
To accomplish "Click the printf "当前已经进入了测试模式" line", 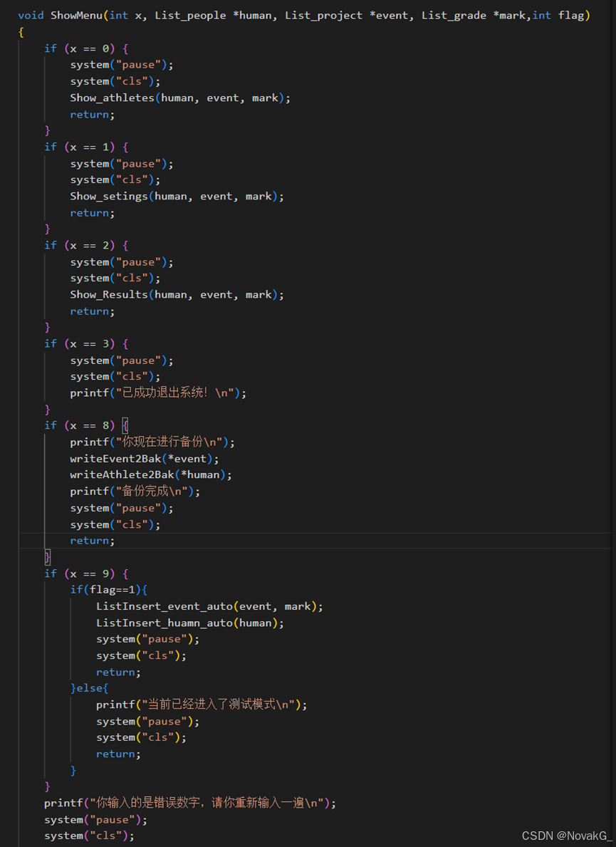I will [x=202, y=705].
